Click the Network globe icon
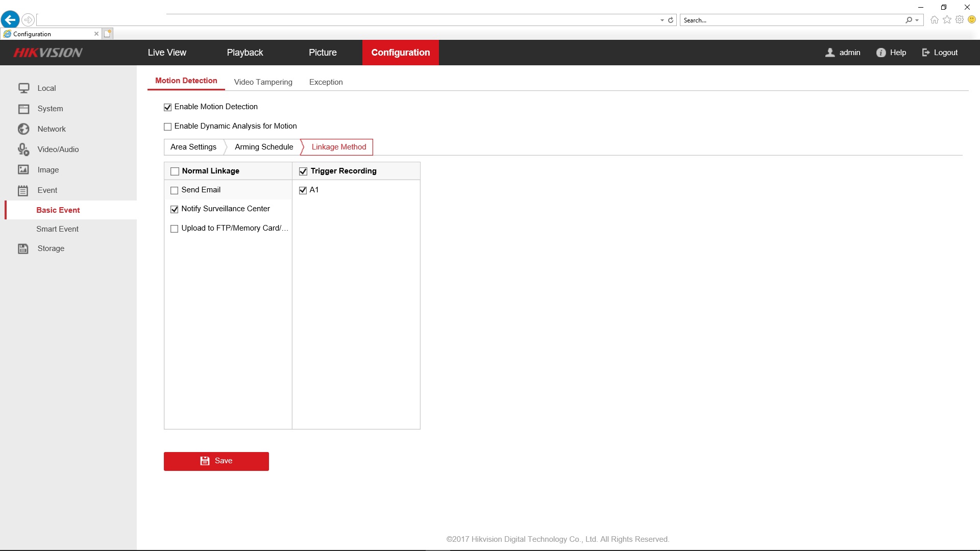Image resolution: width=980 pixels, height=551 pixels. click(x=23, y=129)
